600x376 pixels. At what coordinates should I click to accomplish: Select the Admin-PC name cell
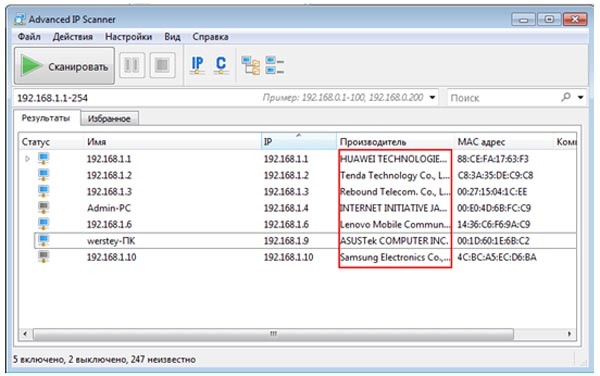pos(109,208)
